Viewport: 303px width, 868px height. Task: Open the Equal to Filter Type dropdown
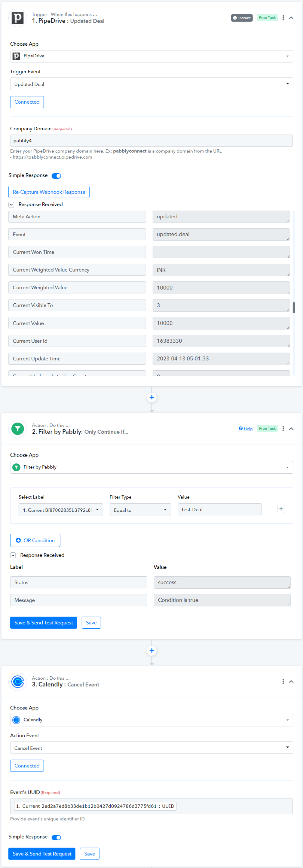[x=140, y=510]
